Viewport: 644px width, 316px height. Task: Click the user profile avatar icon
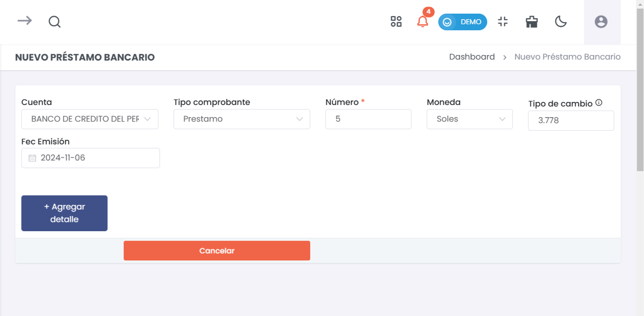(x=601, y=22)
